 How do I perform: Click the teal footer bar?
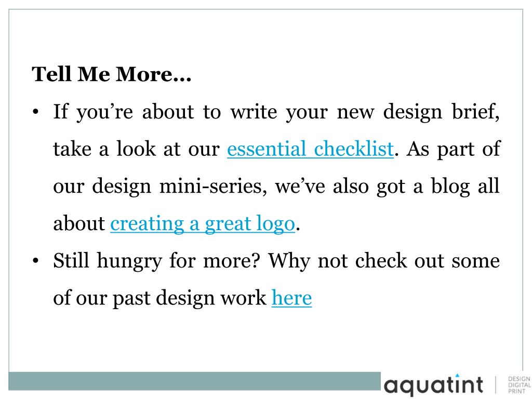194,381
